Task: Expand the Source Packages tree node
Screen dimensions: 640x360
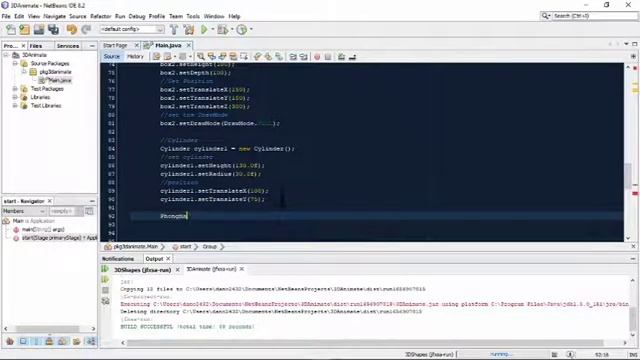Action: point(15,64)
